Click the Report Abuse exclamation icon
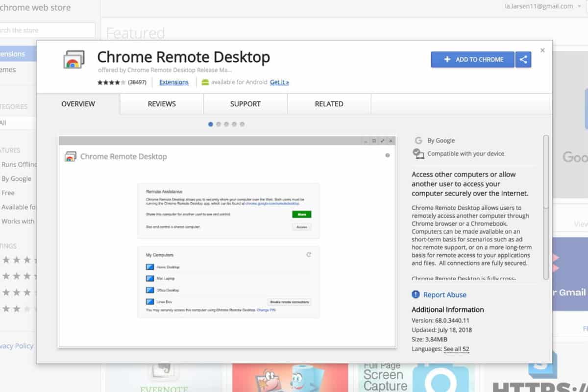Viewport: 588px width, 392px height. coord(416,294)
